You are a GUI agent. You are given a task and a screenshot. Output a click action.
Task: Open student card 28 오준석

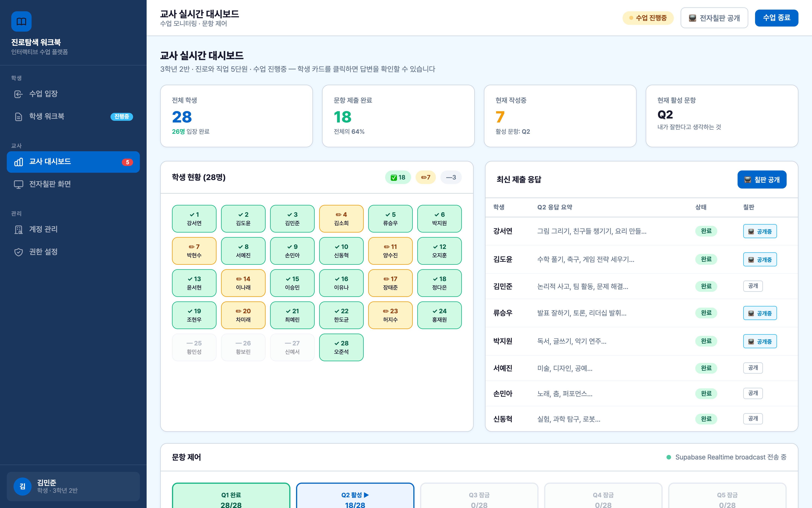tap(341, 348)
